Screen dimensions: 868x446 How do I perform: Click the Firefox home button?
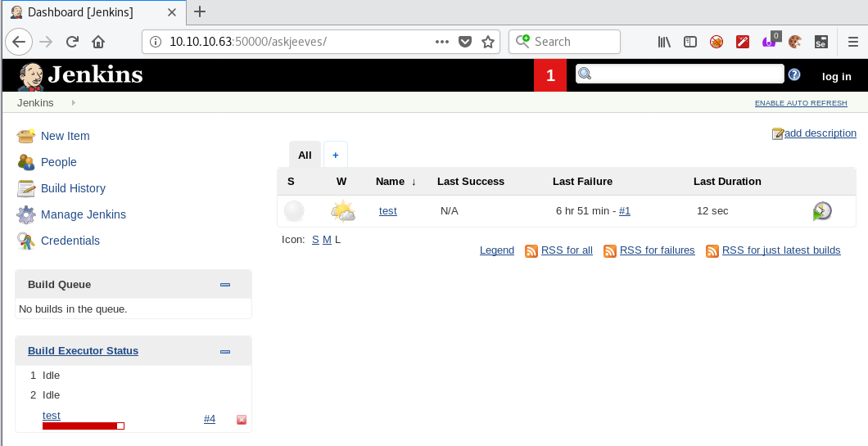click(x=98, y=42)
